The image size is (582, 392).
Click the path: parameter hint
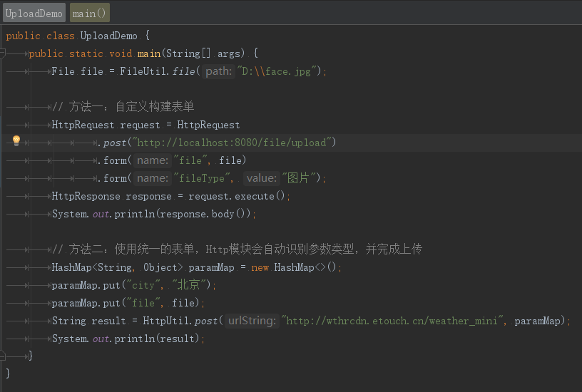tap(219, 71)
